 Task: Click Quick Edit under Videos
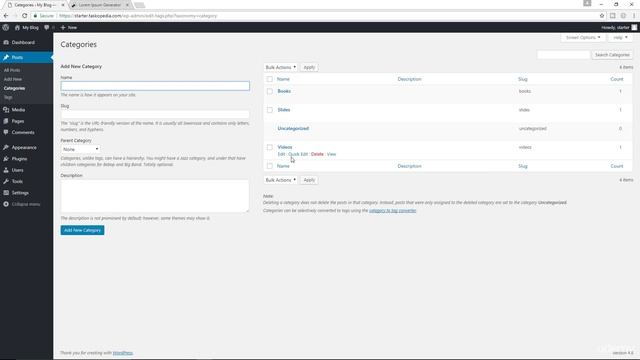298,154
